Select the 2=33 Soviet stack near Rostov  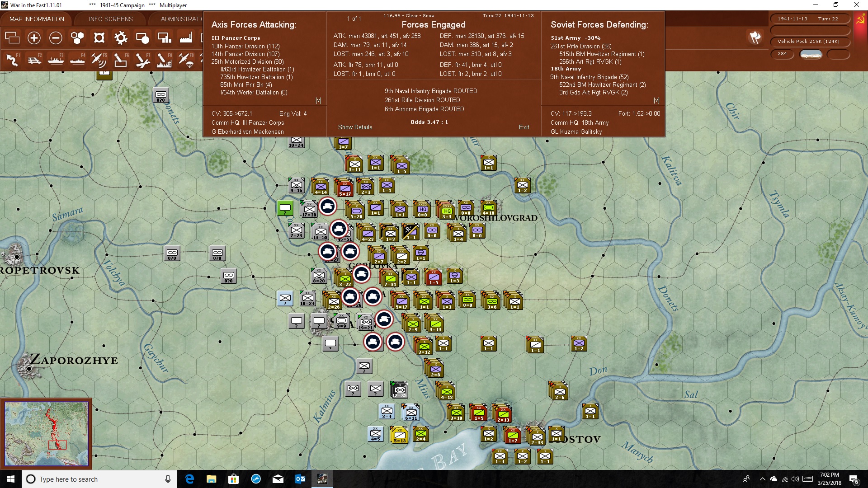pos(537,436)
